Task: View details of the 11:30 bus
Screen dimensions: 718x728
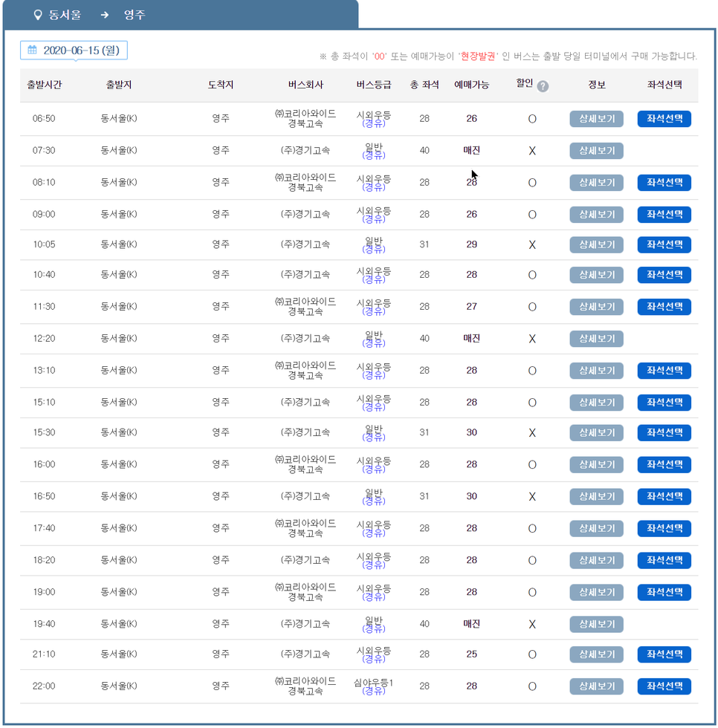Action: [x=596, y=307]
